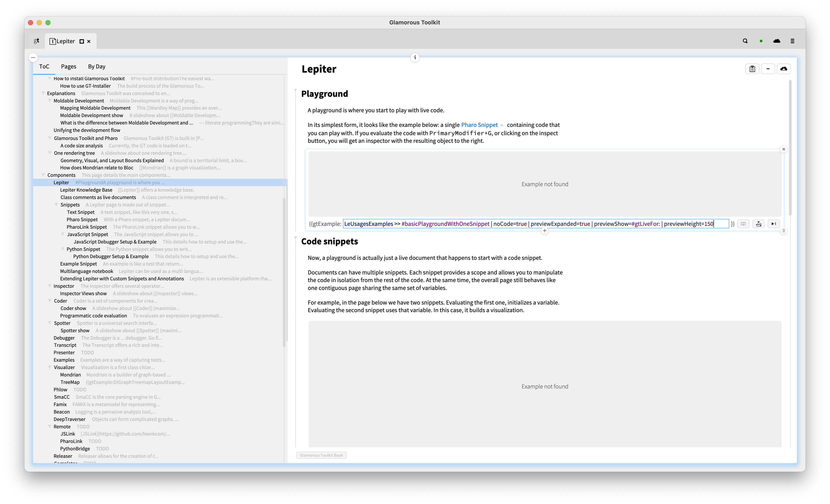This screenshot has width=830, height=504.
Task: Expand the document with the plus button below the example
Action: pos(545,231)
